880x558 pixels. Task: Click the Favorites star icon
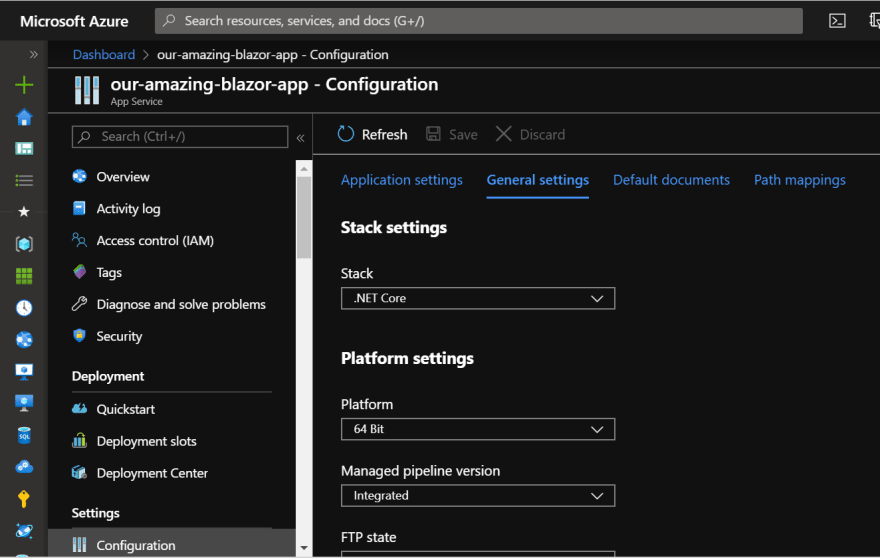tap(24, 212)
